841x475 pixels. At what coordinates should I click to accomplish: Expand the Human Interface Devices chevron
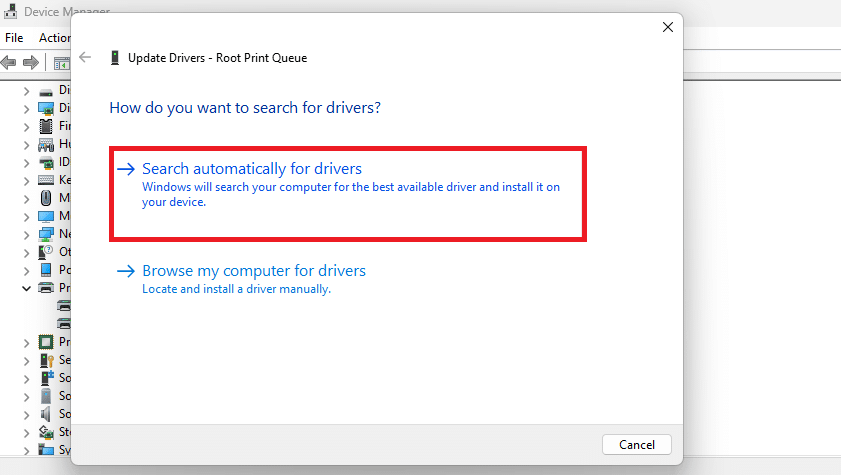point(26,145)
